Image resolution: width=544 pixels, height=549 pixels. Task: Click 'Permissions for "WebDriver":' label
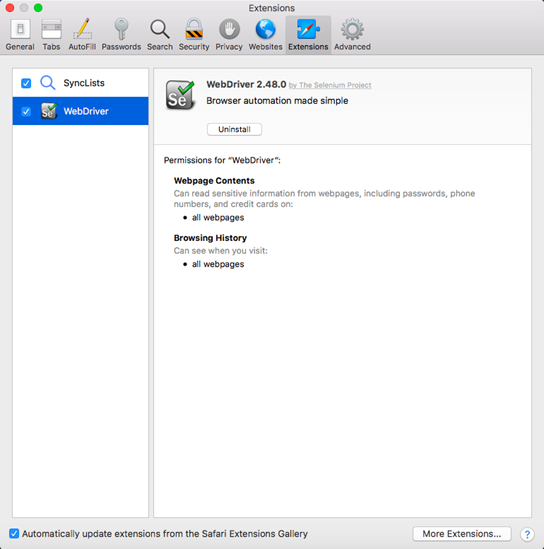(222, 160)
